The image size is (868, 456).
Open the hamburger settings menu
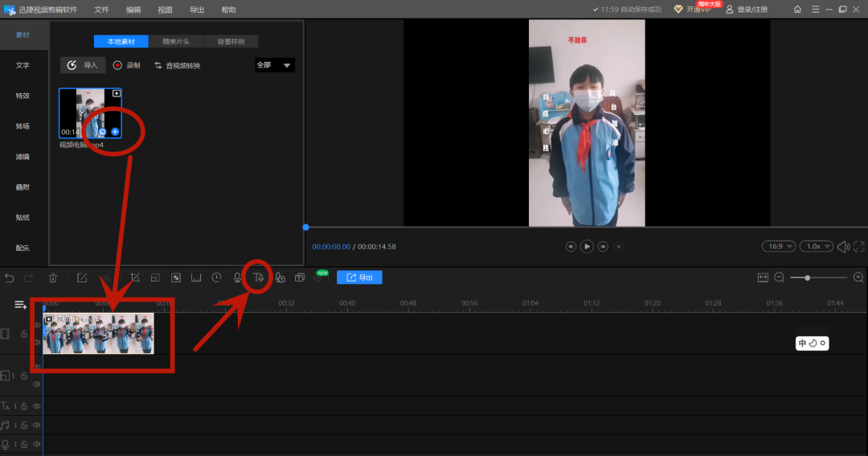816,10
